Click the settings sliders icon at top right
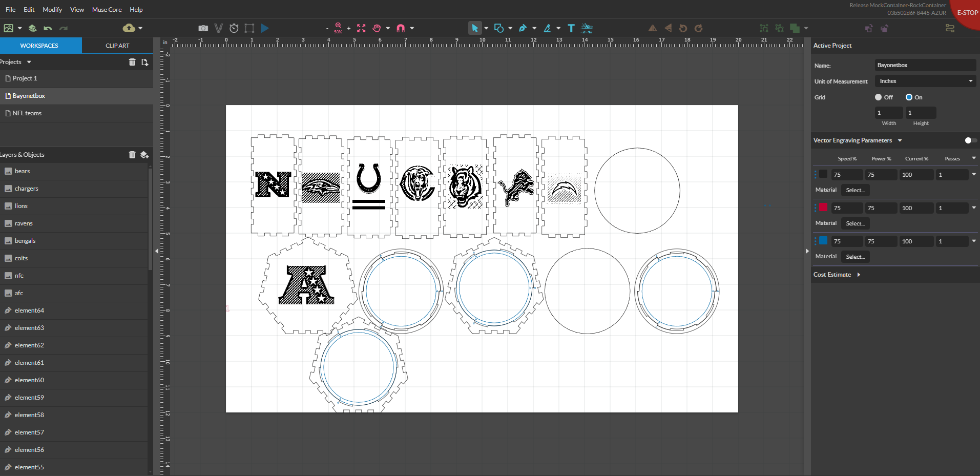The image size is (980, 476). point(950,28)
